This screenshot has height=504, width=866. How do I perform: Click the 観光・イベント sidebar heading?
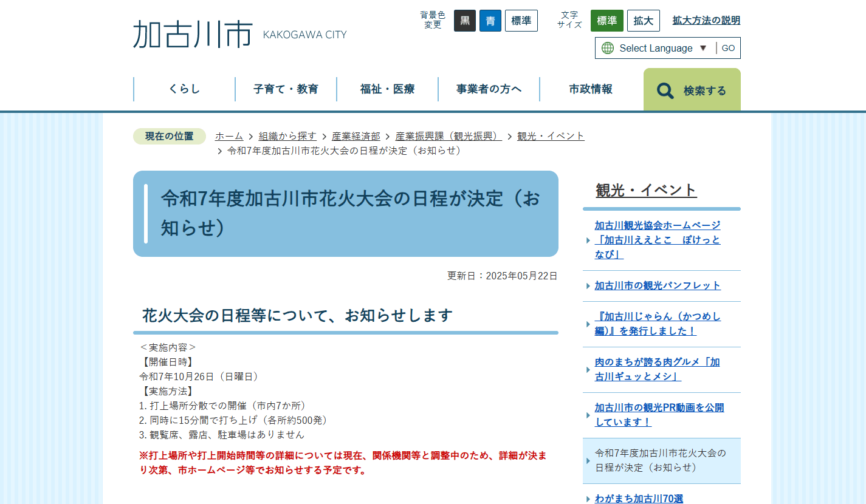pos(646,190)
